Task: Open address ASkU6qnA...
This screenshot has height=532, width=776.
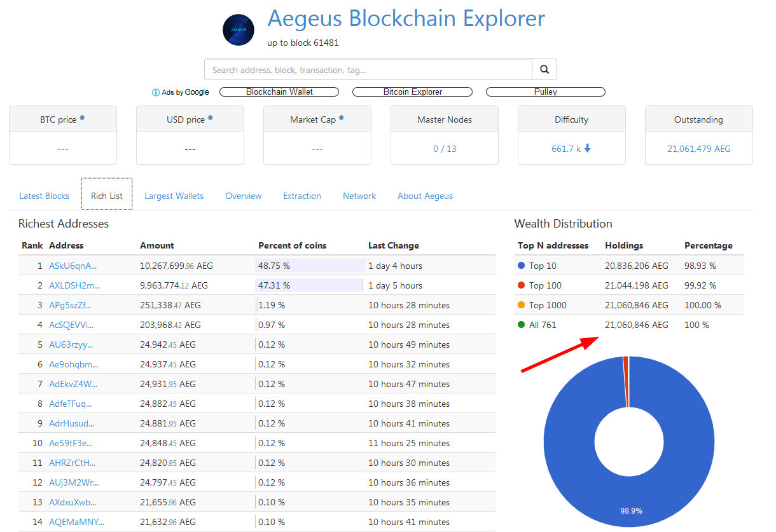Action: coord(73,266)
